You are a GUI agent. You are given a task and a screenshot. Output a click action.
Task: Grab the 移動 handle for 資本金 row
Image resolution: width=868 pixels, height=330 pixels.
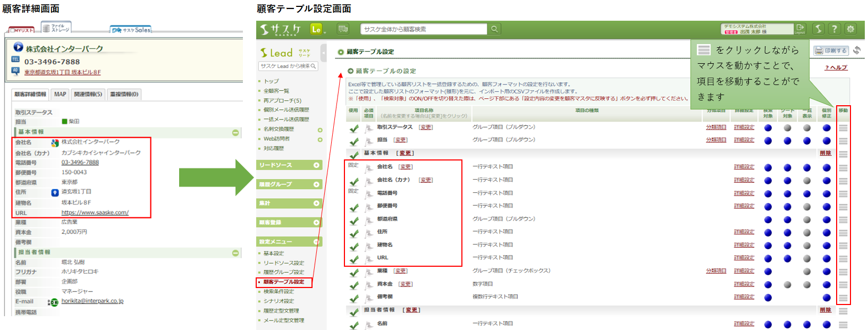[843, 285]
